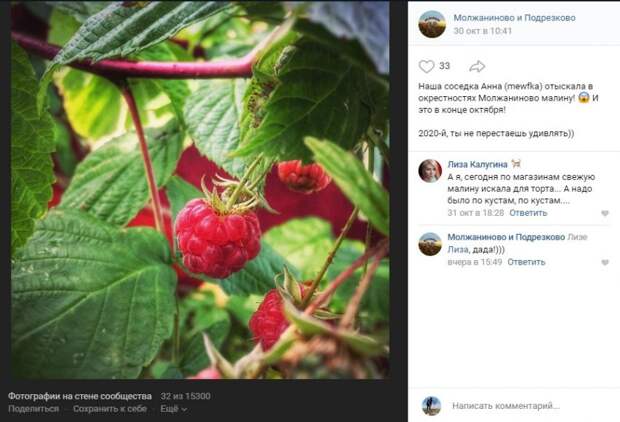620x422 pixels.
Task: Like Лиза Калугина's comment heart
Action: (x=605, y=214)
